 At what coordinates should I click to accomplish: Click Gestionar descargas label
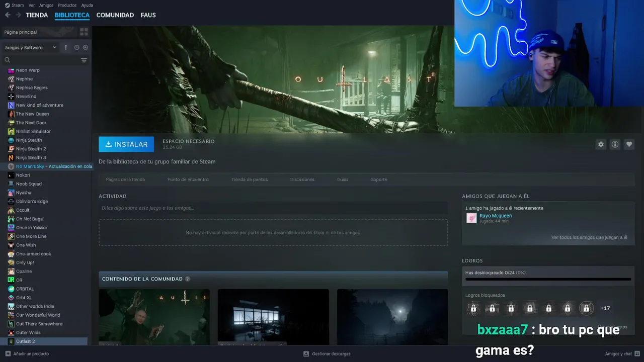coord(331,353)
